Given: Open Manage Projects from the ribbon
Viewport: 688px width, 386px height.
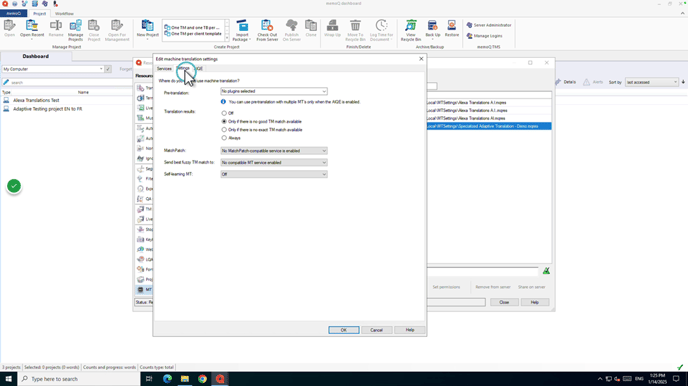Looking at the screenshot, I should pos(75,30).
